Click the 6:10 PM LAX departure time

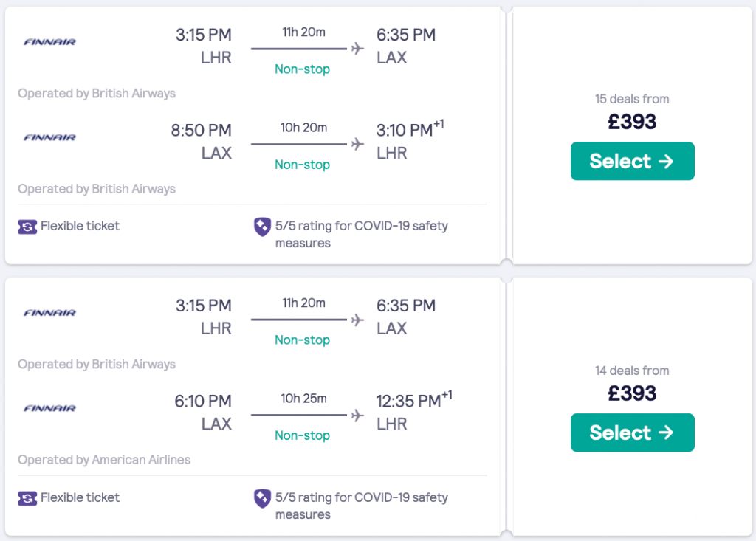(202, 402)
